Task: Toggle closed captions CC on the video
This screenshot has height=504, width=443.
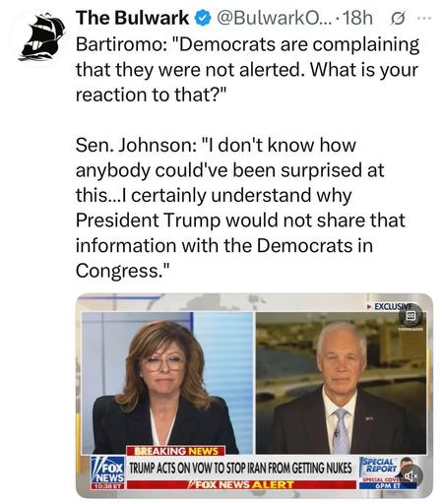Action: point(411,316)
